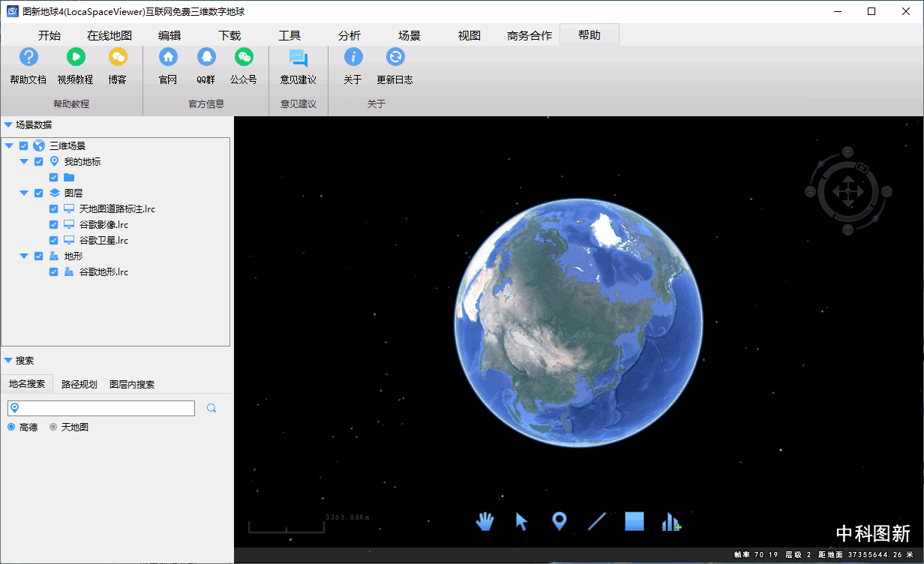Select the 天地图 radio button
This screenshot has width=924, height=564.
point(53,427)
